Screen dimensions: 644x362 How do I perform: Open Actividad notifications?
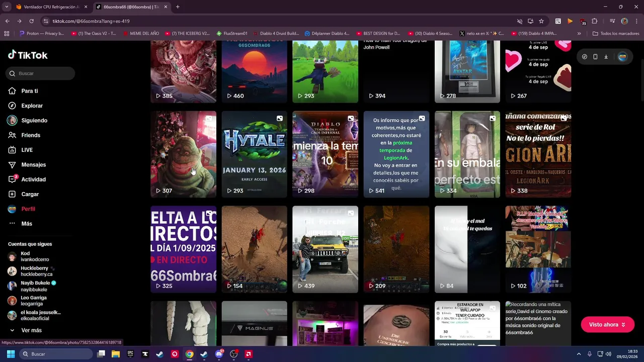coord(27,179)
